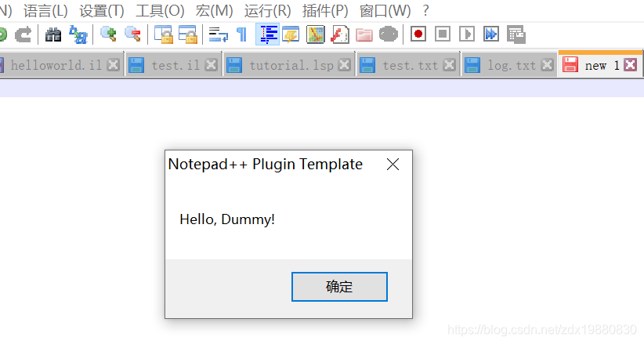This screenshot has height=344, width=644.
Task: Click the Notepad++ Plugin Template dialog title
Action: 266,165
